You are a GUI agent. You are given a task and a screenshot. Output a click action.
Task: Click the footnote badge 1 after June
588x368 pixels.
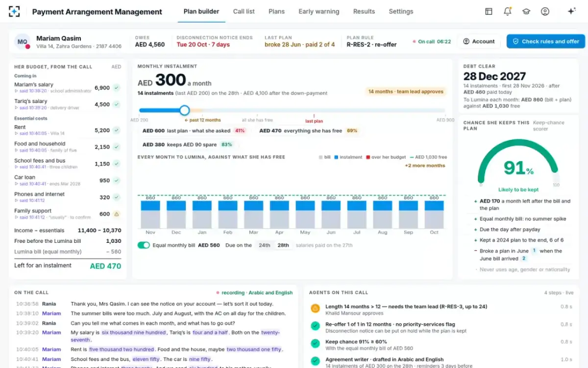[x=535, y=251]
